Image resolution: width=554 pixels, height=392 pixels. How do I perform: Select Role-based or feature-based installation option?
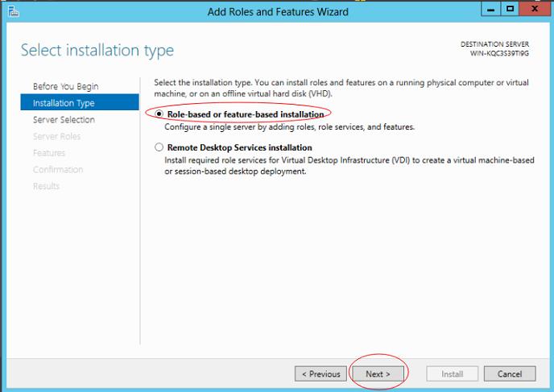point(159,114)
